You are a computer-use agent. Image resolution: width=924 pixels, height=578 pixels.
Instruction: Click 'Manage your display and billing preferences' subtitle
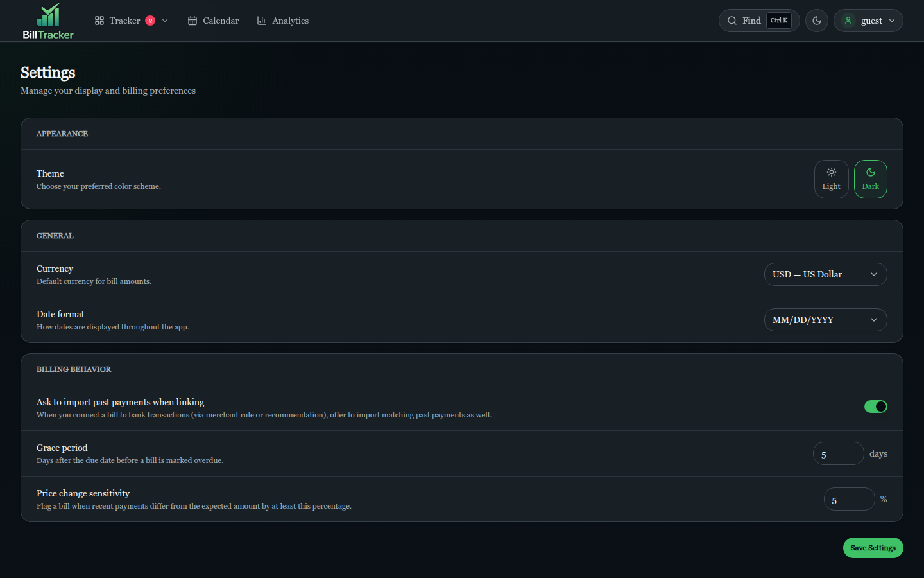pos(108,91)
